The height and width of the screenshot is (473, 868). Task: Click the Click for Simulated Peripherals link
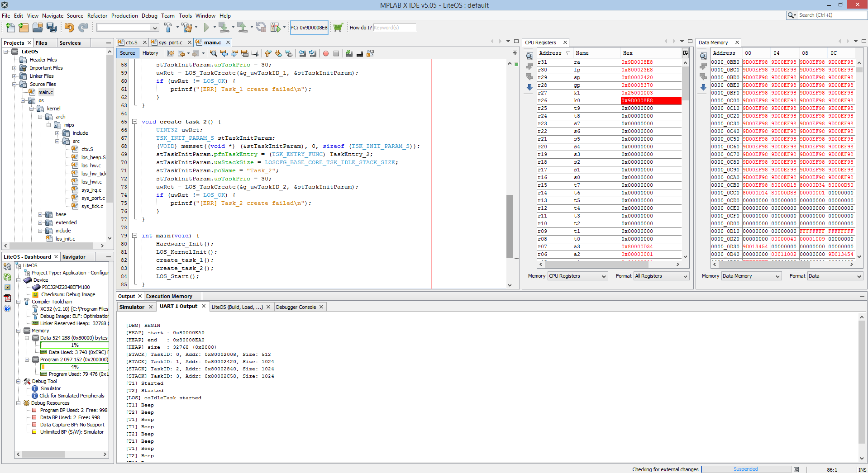pyautogui.click(x=72, y=396)
